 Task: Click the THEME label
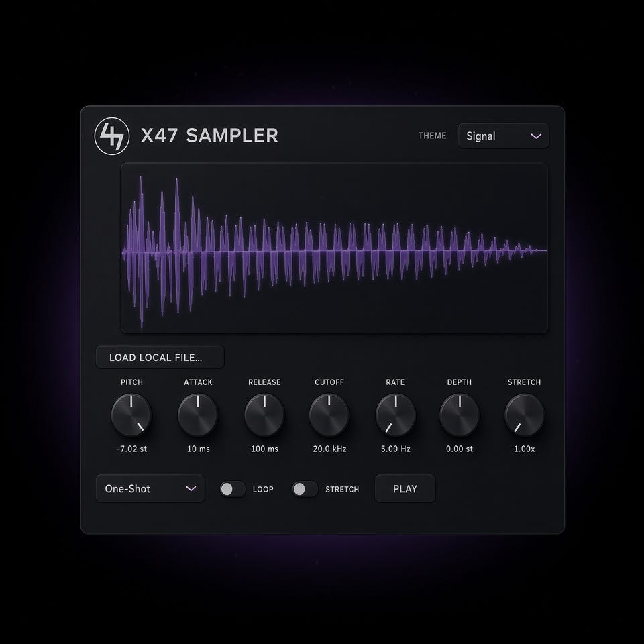click(432, 136)
